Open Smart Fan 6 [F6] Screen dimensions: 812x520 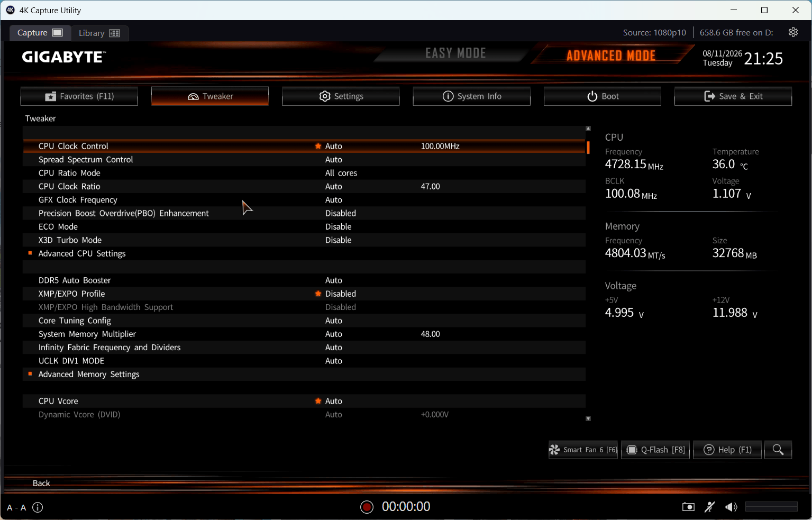click(x=583, y=450)
